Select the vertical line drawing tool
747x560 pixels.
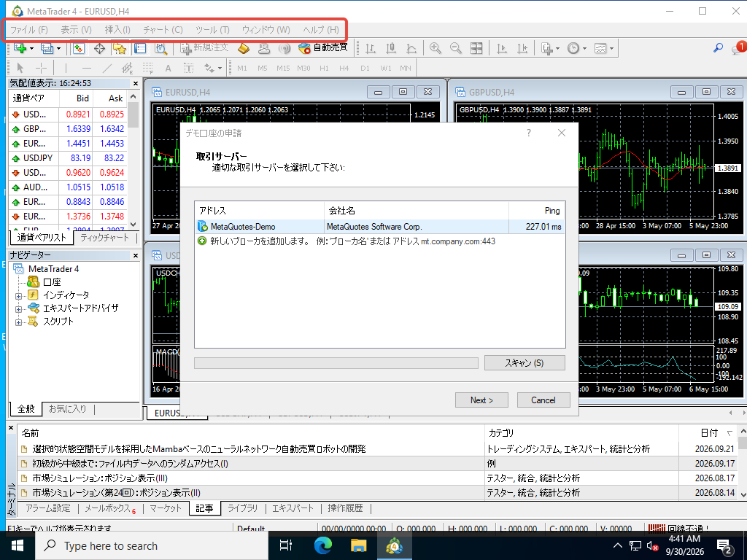(x=66, y=68)
